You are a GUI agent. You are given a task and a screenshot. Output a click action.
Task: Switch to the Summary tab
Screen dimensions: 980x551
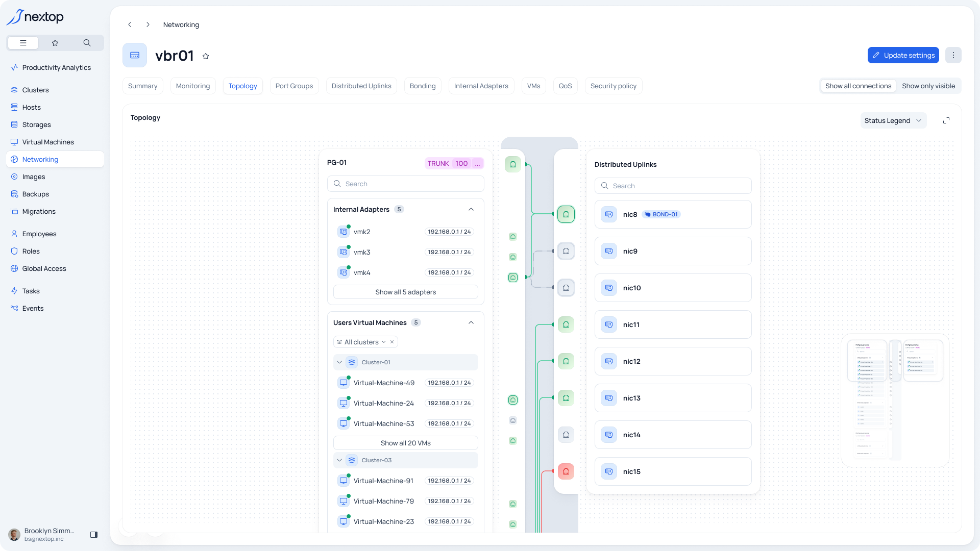(142, 86)
